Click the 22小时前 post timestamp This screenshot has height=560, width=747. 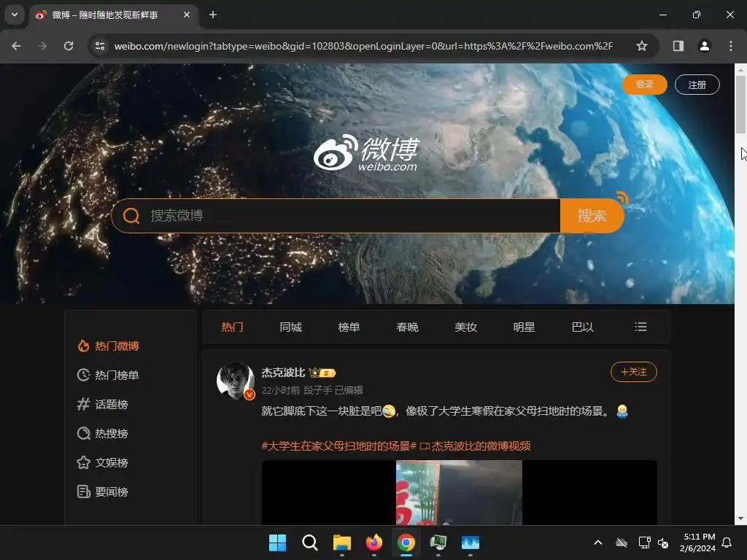[281, 391]
